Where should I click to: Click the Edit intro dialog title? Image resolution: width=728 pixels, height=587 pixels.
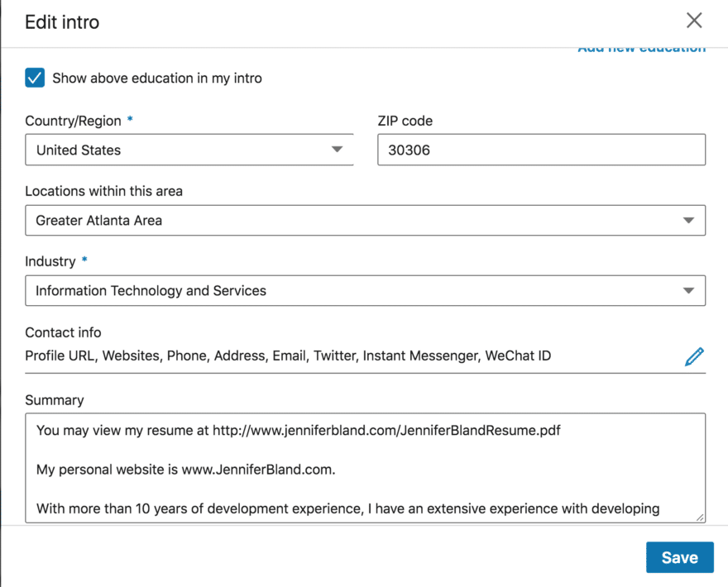coord(62,22)
